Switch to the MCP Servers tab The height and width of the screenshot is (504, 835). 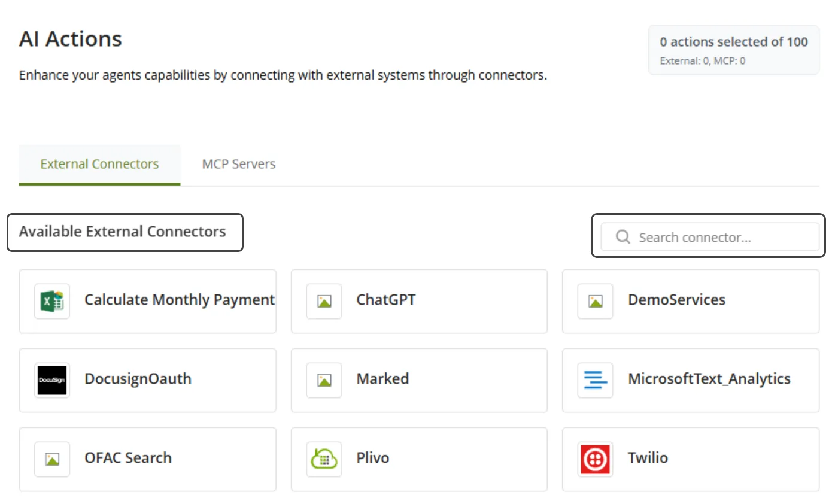tap(239, 164)
